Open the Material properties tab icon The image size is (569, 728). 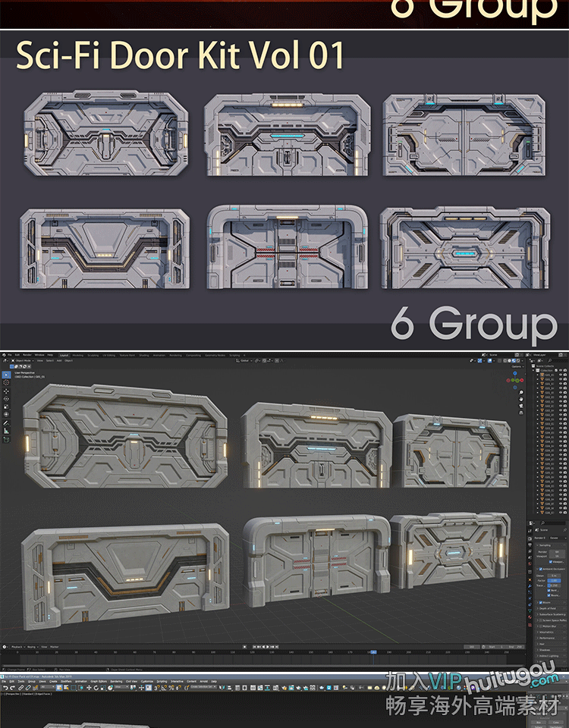pos(530,617)
